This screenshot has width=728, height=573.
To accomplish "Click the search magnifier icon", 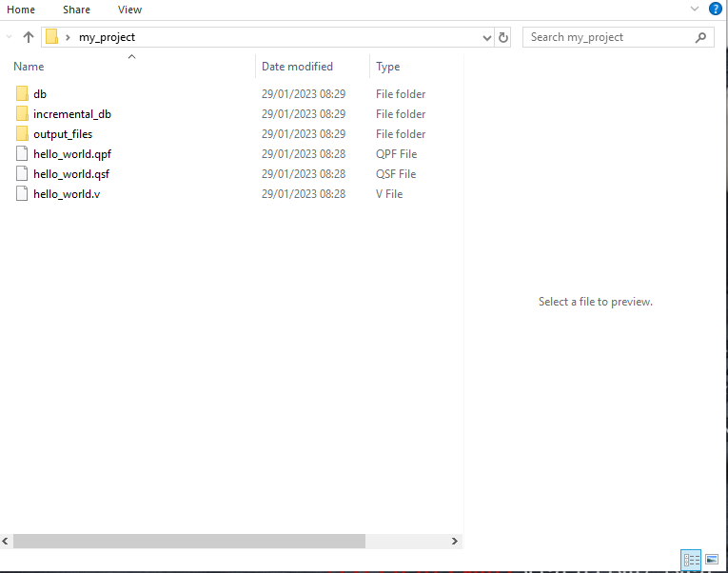I will pyautogui.click(x=701, y=37).
